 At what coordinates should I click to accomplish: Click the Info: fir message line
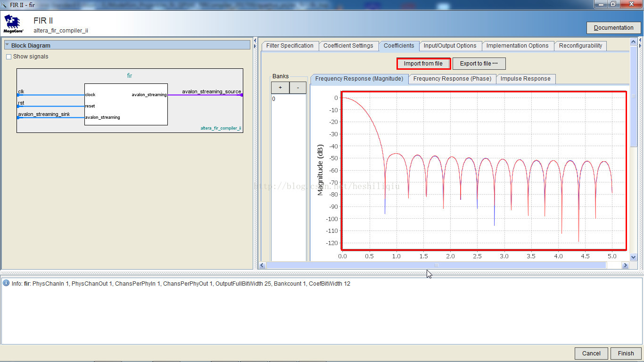tap(181, 284)
